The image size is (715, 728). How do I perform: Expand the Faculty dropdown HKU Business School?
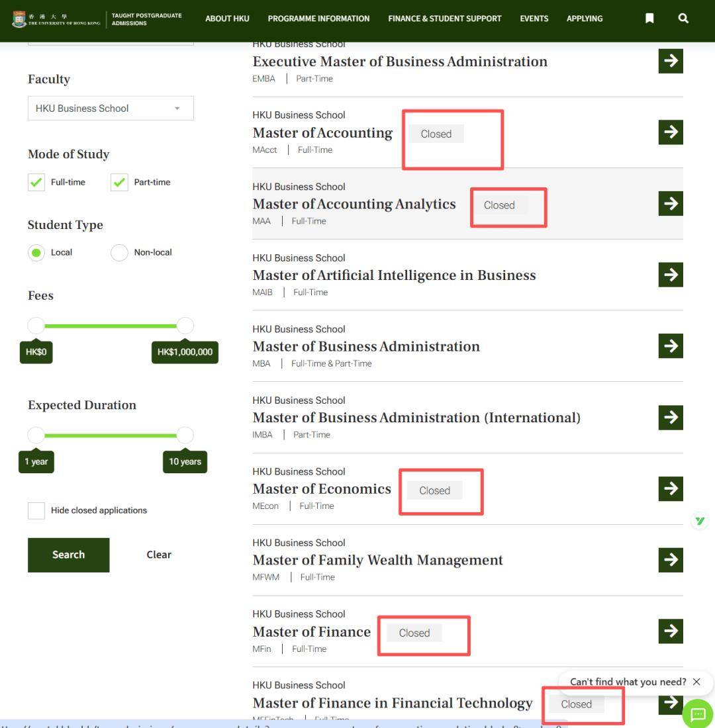pos(111,108)
